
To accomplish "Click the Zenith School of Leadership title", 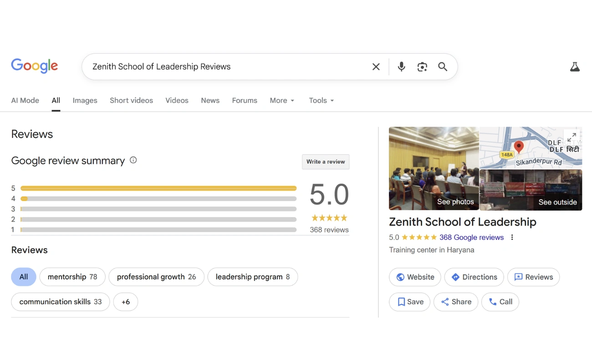I will tap(463, 222).
